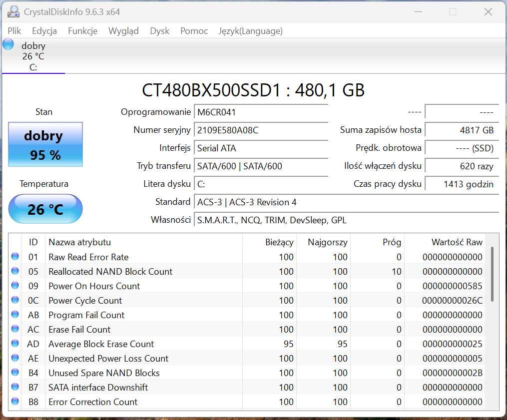Click the attribute list vertical scrollbar thumb
Screen dimensions: 507x420
tap(492, 274)
